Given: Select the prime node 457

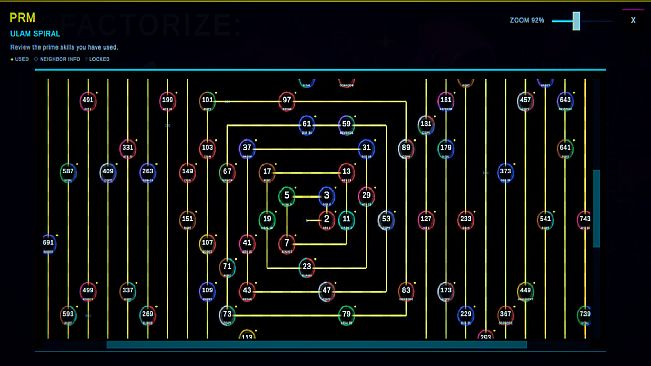Looking at the screenshot, I should pos(525,101).
